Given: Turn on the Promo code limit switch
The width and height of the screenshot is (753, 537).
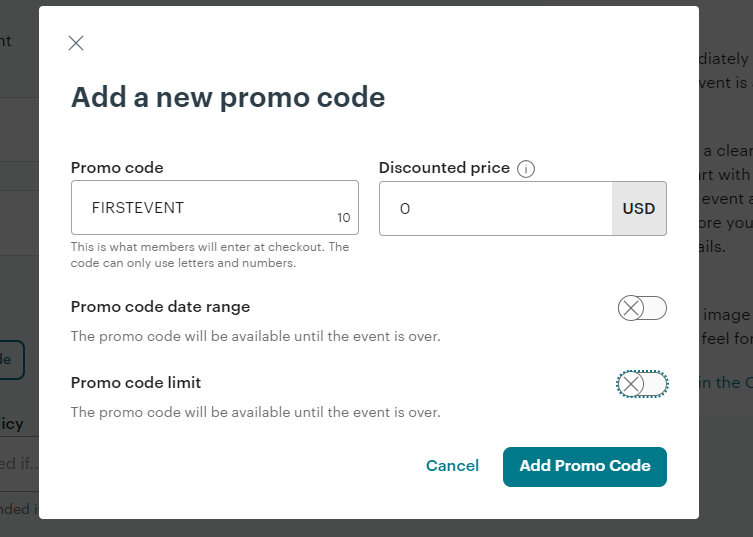Looking at the screenshot, I should [642, 384].
